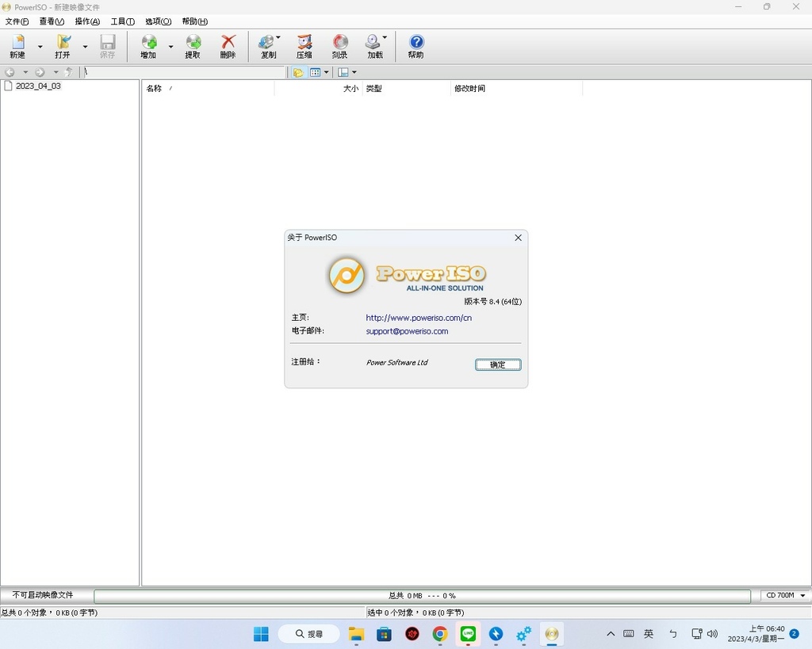The height and width of the screenshot is (649, 812).
Task: Toggle the folders tree view icon
Action: point(298,72)
